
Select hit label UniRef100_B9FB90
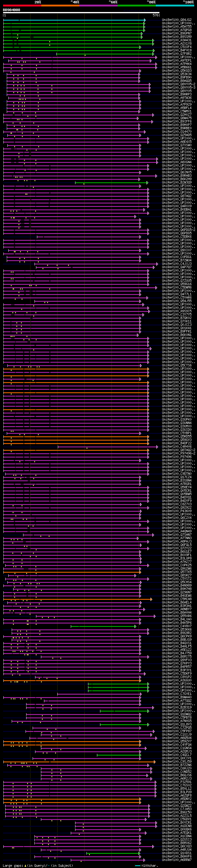pyautogui.click(x=177, y=78)
